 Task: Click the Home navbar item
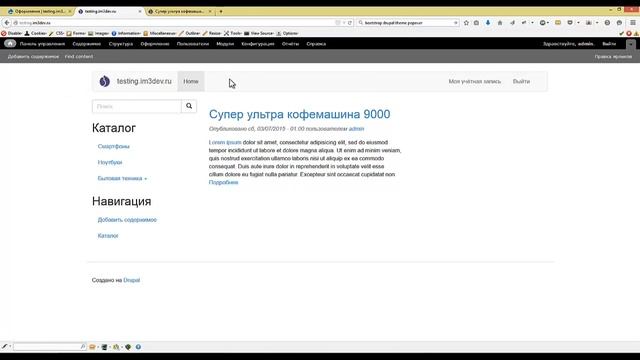click(191, 81)
